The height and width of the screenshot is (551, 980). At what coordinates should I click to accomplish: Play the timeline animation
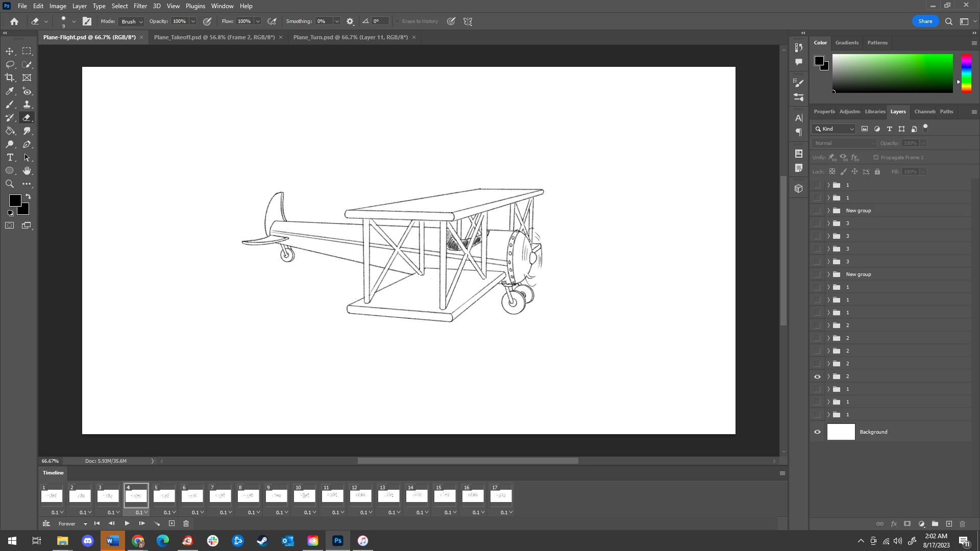point(127,523)
